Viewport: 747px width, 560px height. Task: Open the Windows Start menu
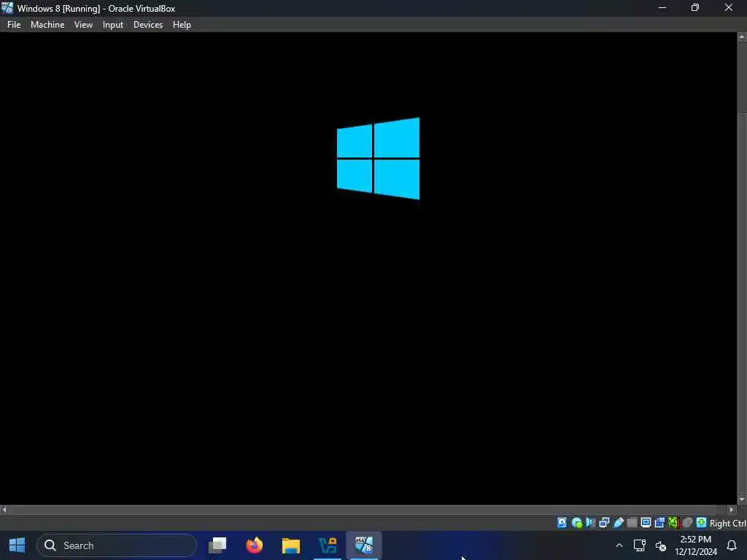coord(17,545)
